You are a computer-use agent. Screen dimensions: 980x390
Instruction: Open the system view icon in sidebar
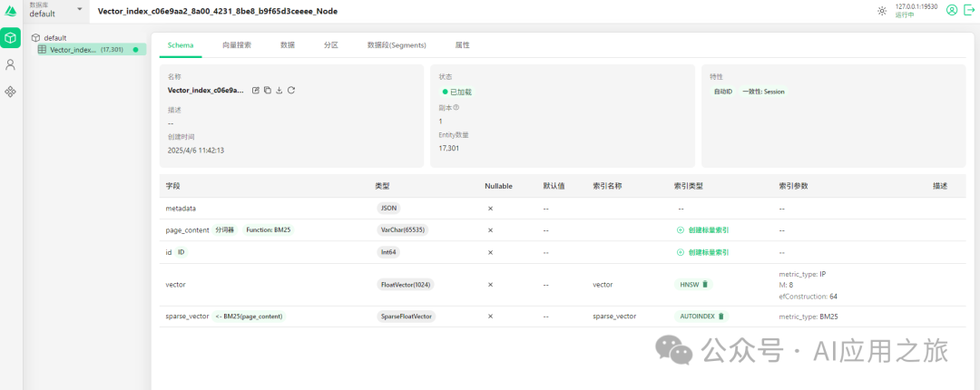[x=11, y=92]
